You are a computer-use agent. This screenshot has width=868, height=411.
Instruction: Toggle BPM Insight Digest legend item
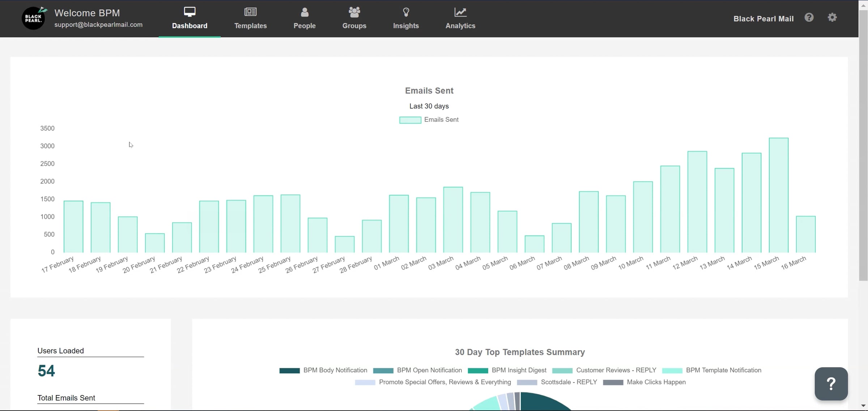pyautogui.click(x=507, y=370)
